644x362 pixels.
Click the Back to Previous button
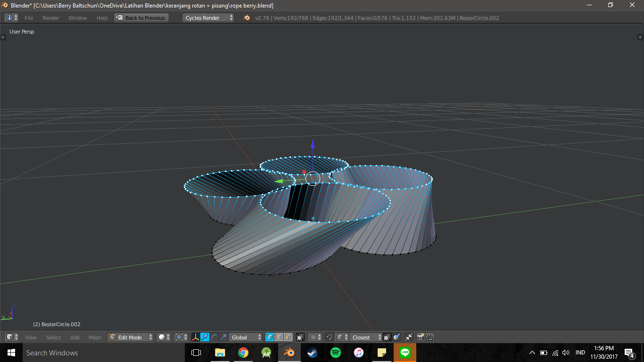click(141, 18)
